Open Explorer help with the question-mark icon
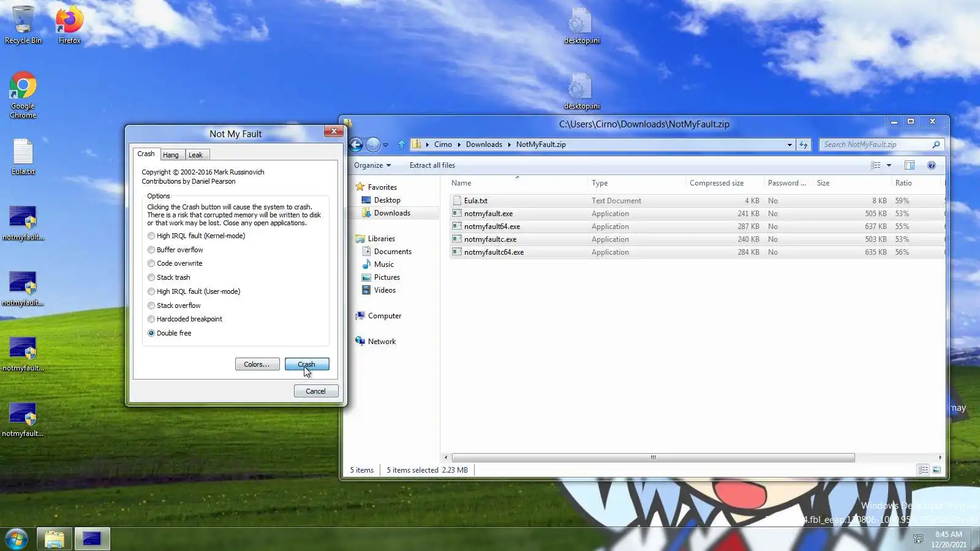 932,165
